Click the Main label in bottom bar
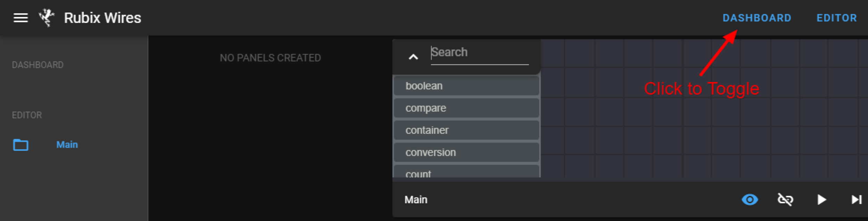 coord(416,200)
